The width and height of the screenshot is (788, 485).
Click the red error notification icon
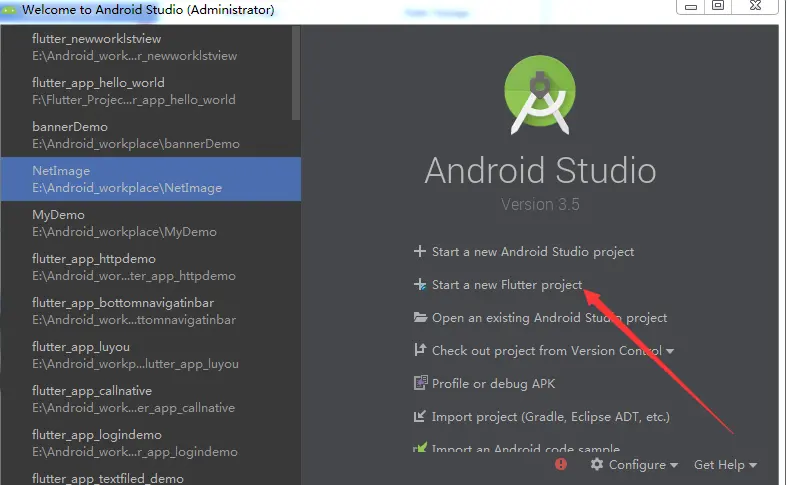[561, 464]
